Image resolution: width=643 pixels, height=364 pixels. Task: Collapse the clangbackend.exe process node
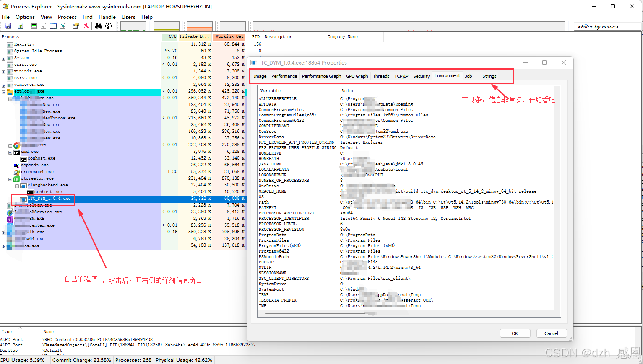coord(17,186)
